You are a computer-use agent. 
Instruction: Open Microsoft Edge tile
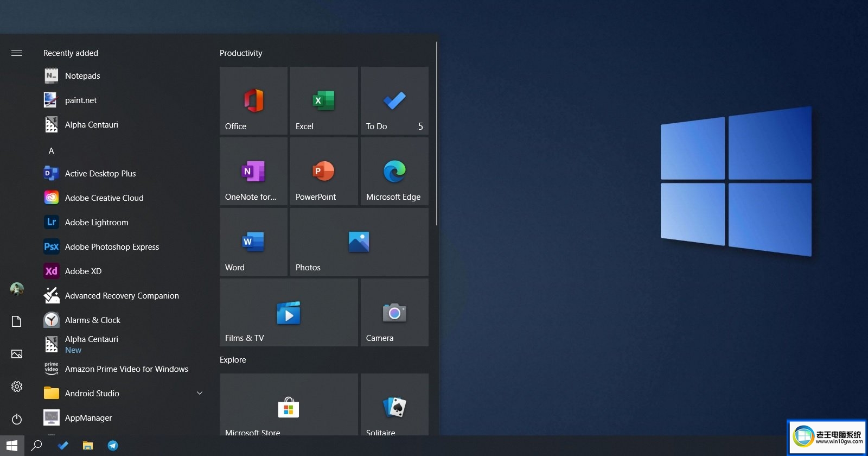pos(394,171)
